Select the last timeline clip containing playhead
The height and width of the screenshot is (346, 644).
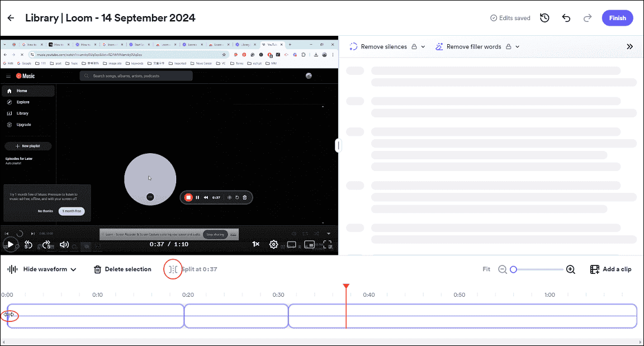point(462,316)
